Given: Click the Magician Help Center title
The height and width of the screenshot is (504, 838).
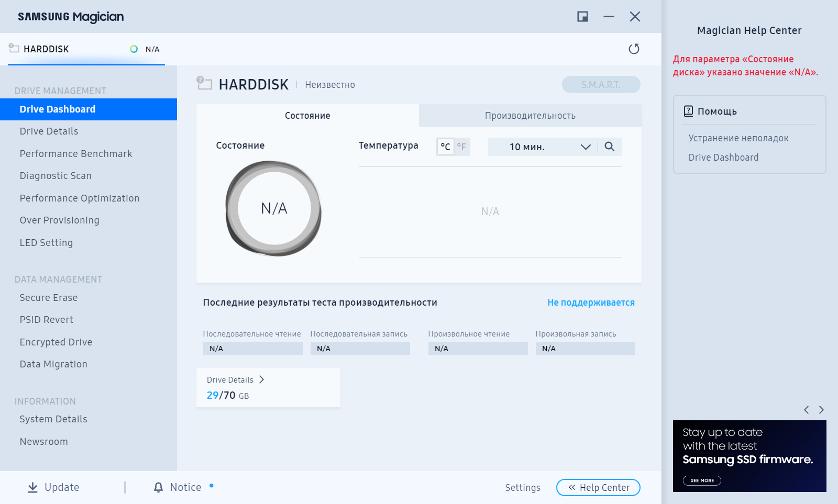Looking at the screenshot, I should 749,30.
